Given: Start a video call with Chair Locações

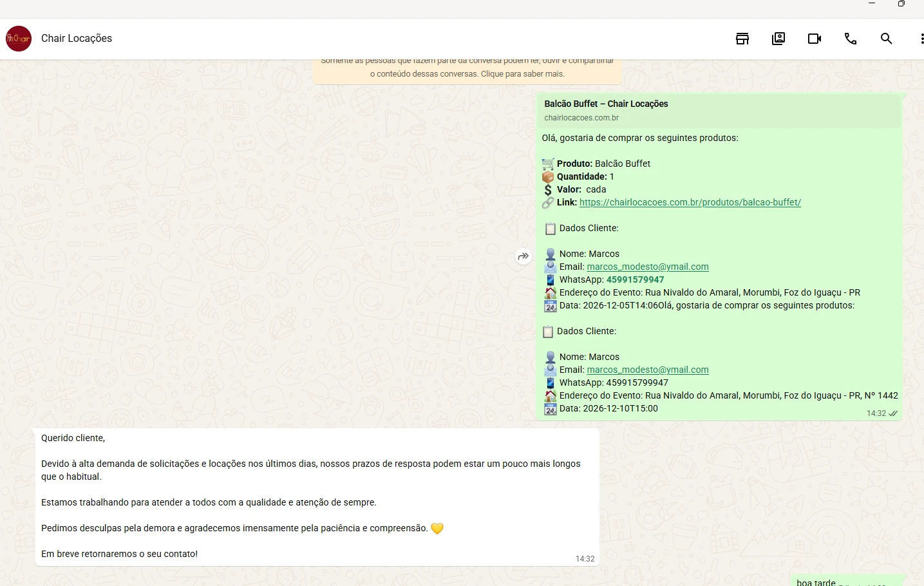Looking at the screenshot, I should coord(815,39).
